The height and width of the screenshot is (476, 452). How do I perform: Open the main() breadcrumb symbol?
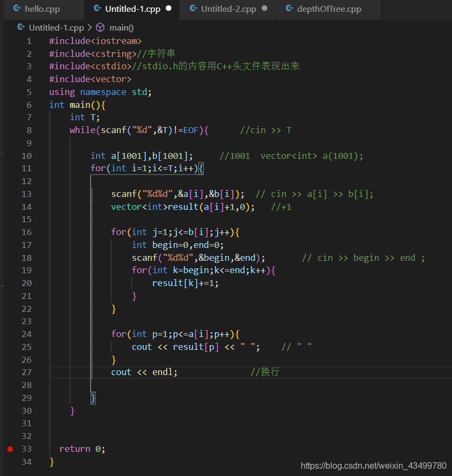[x=121, y=28]
